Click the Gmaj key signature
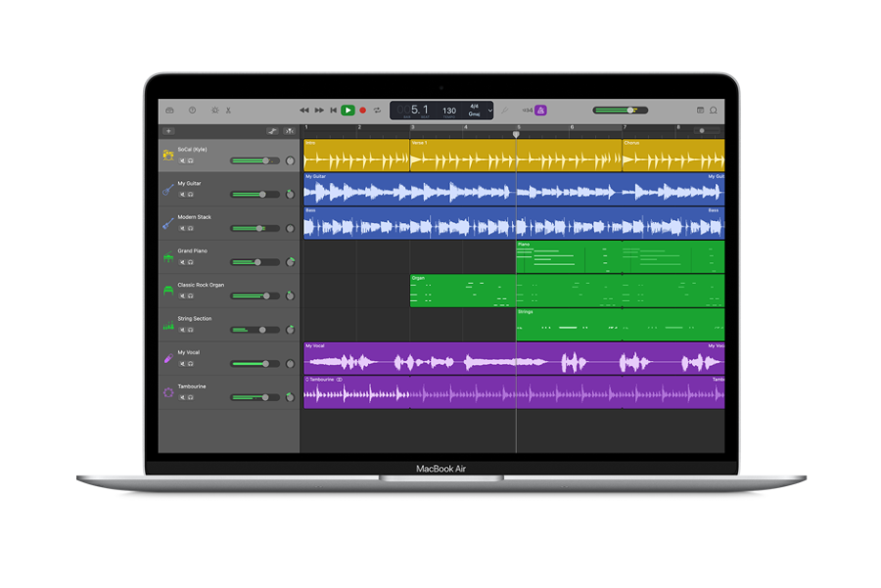This screenshot has height=588, width=881. (x=474, y=114)
